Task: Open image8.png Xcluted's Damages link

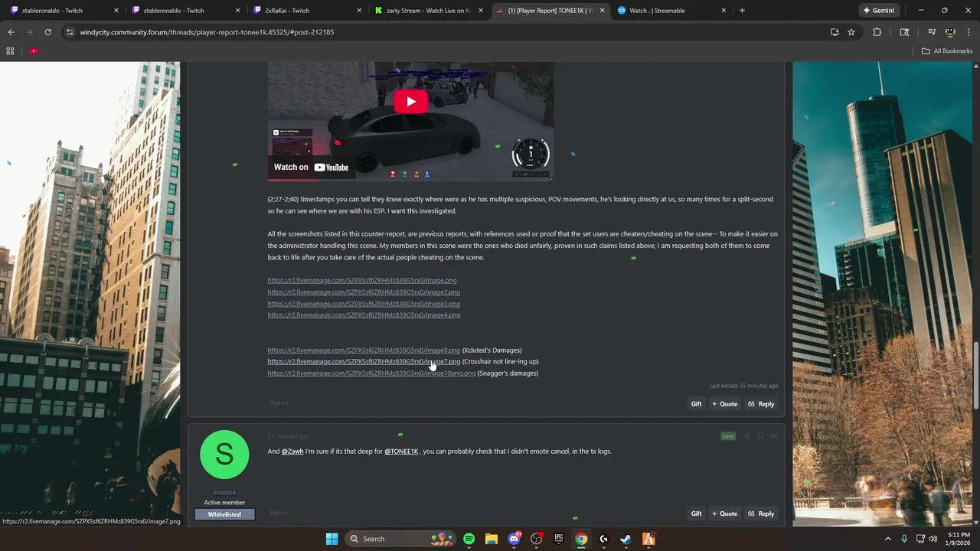Action: tap(364, 350)
